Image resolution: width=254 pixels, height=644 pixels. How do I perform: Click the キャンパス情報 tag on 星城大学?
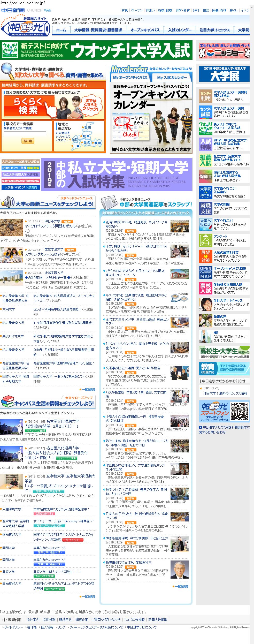pos(44,576)
